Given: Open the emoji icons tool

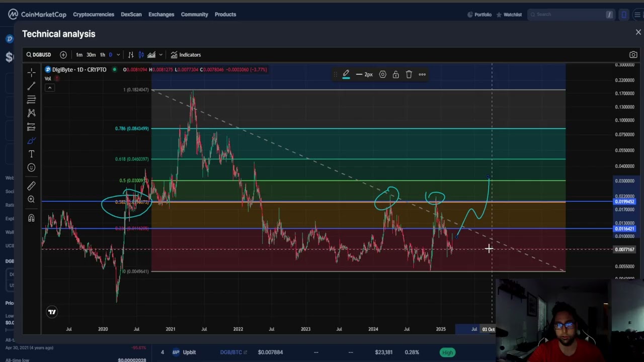Looking at the screenshot, I should (31, 167).
